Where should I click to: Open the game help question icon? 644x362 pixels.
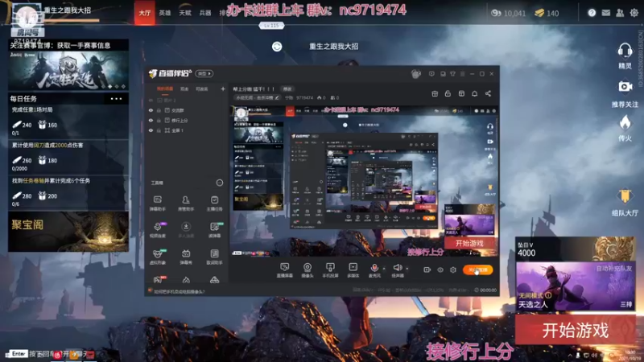click(592, 13)
